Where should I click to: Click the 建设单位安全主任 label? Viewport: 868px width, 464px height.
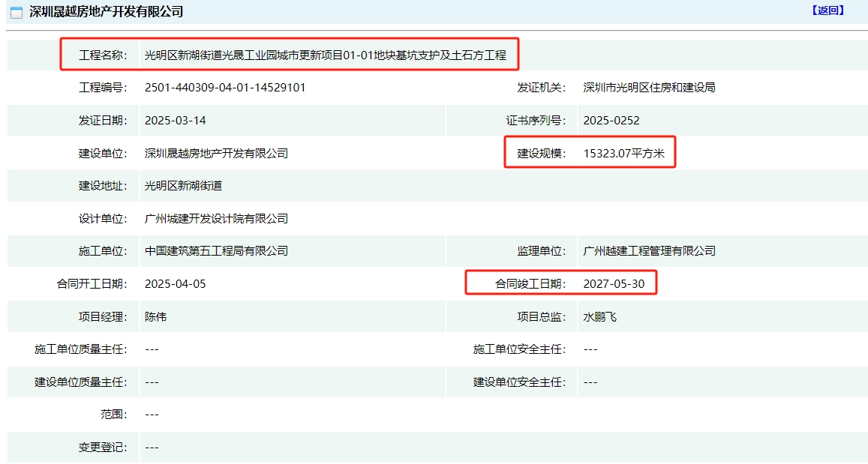coord(519,382)
